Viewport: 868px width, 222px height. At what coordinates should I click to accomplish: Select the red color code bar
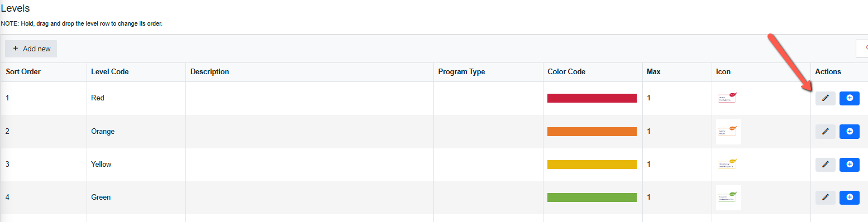[x=592, y=98]
